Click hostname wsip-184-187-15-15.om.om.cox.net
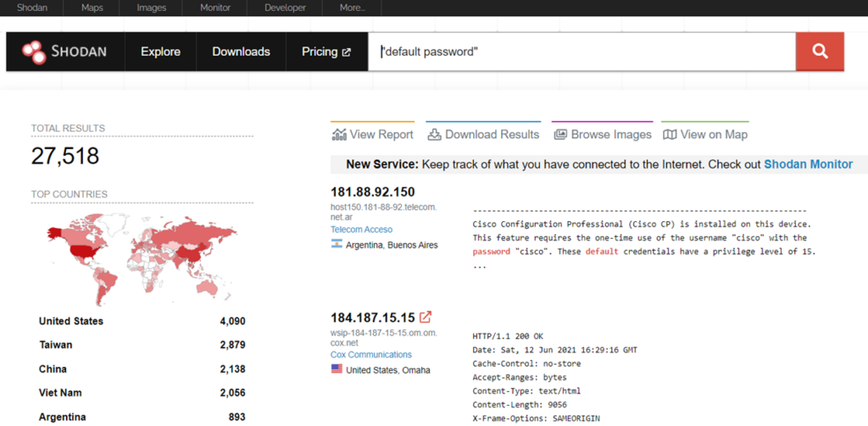Viewport: 868px width, 426px height. (384, 337)
